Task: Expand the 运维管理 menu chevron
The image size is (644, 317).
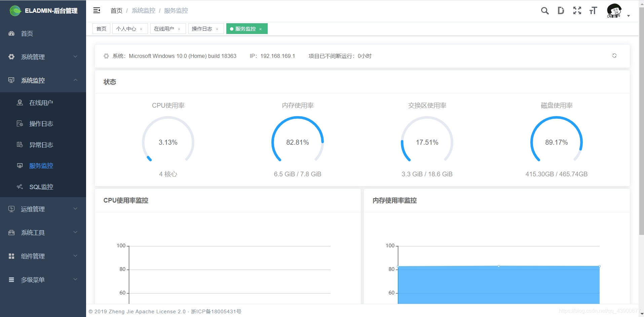Action: pyautogui.click(x=75, y=209)
